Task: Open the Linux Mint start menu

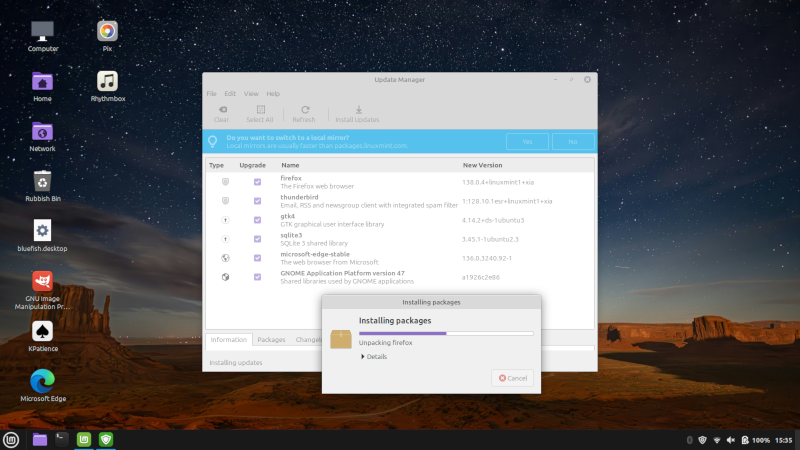Action: pyautogui.click(x=12, y=439)
